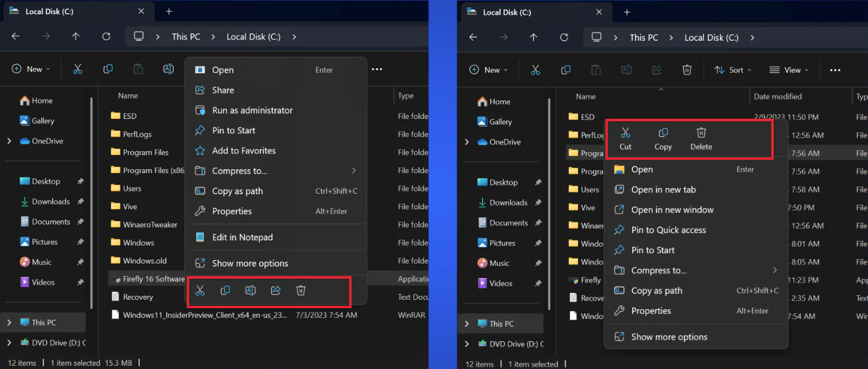Click the Share icon in the left context menu strip
The height and width of the screenshot is (369, 868).
pyautogui.click(x=275, y=290)
